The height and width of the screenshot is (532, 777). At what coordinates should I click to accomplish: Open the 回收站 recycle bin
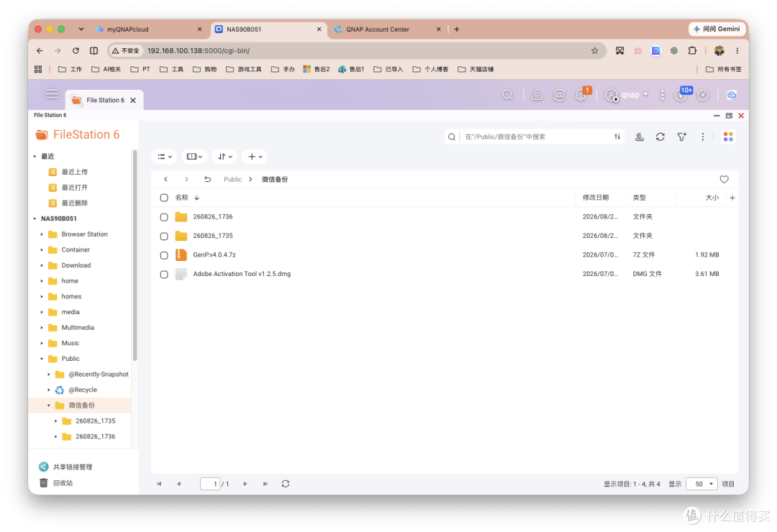point(56,483)
